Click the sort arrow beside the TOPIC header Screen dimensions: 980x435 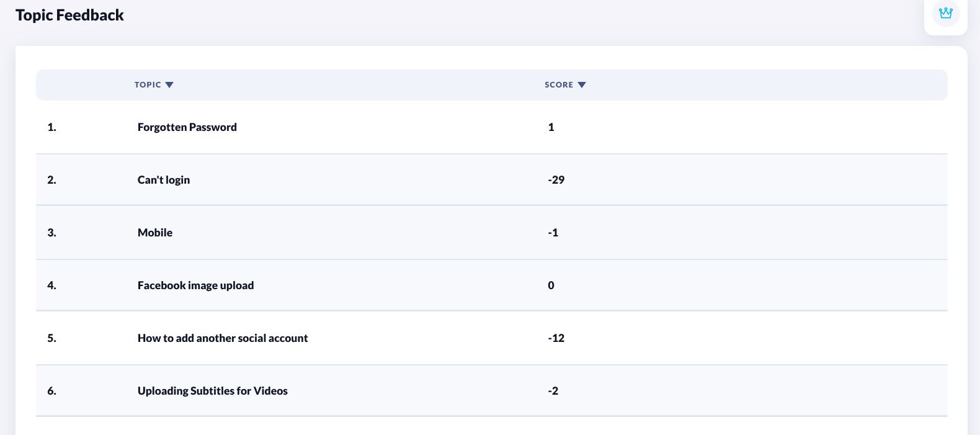coord(169,85)
